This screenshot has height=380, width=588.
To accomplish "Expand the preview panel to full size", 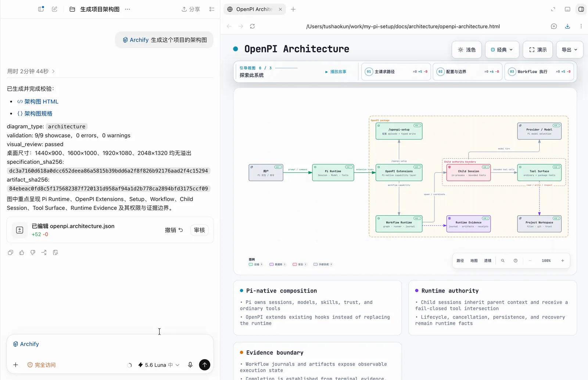I will (x=553, y=9).
